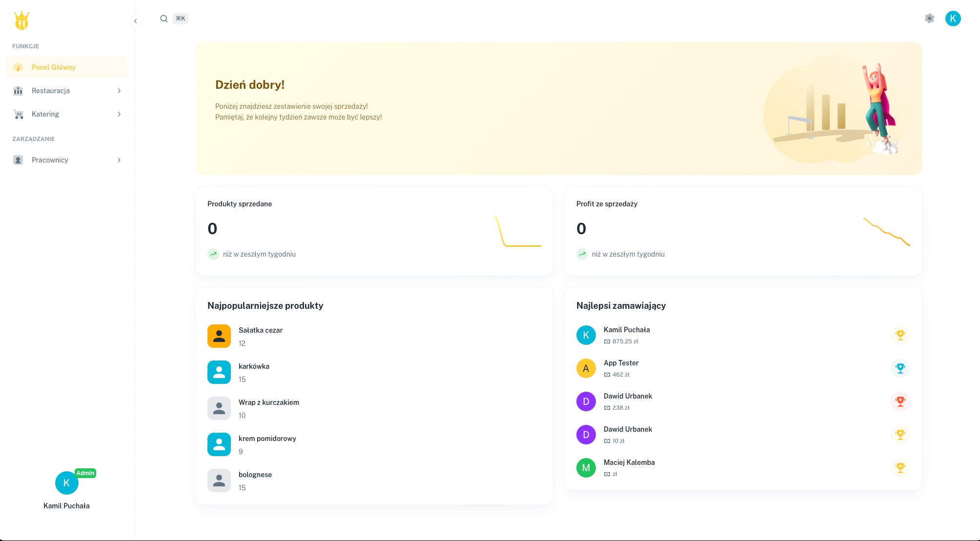This screenshot has height=541, width=980.
Task: Select Dawid Urbanek in Najlepsi zamawiający
Action: coord(628,396)
